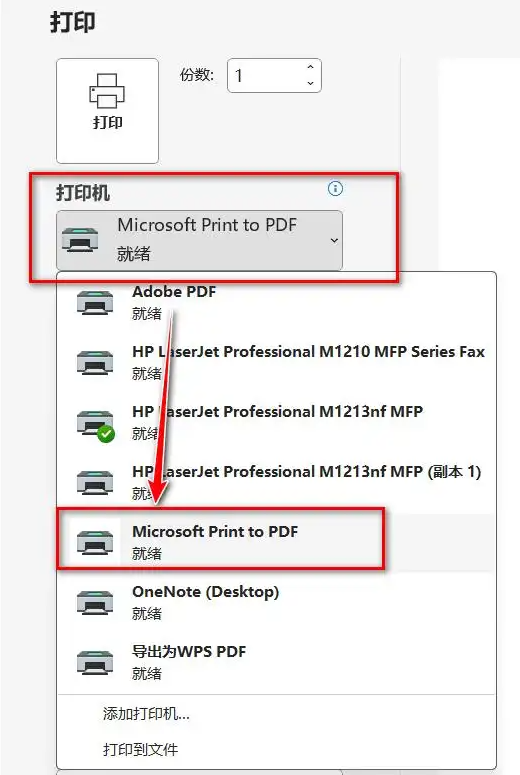This screenshot has height=775, width=520.
Task: Open the Microsoft Print to PDF printer dropdown
Action: click(x=199, y=240)
